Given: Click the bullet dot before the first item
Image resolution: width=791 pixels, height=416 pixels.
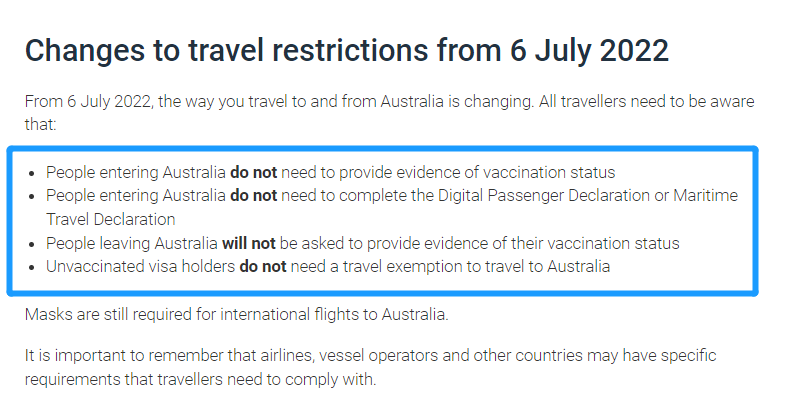Looking at the screenshot, I should 36,172.
